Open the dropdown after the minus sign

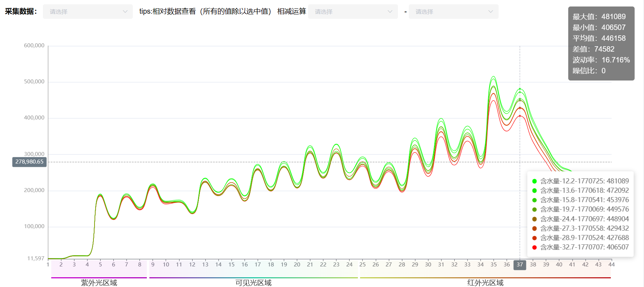[x=453, y=12]
